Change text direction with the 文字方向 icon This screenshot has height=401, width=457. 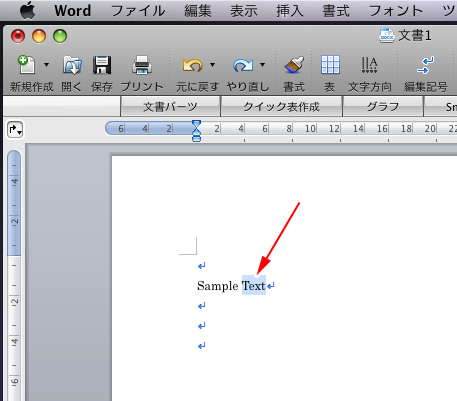[370, 65]
